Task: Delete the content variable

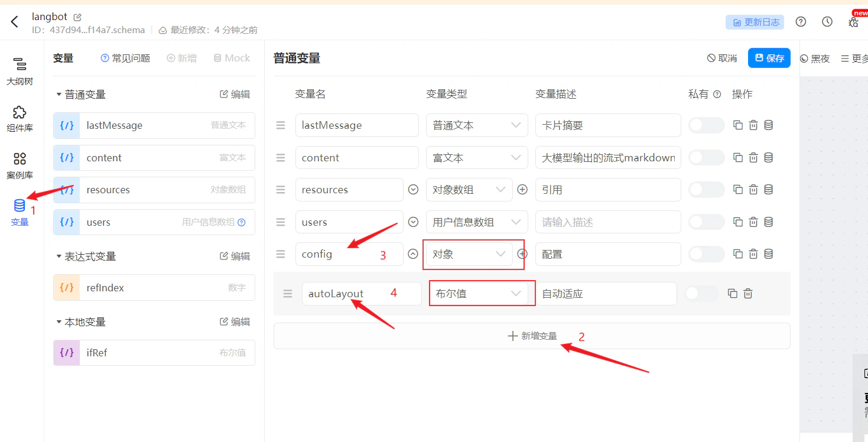Action: pyautogui.click(x=753, y=157)
